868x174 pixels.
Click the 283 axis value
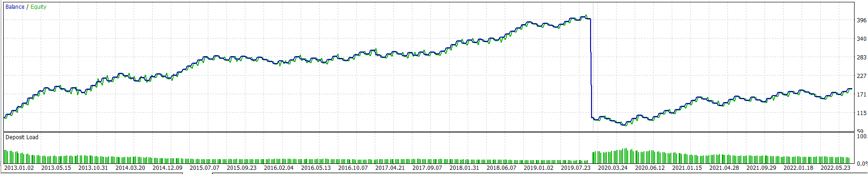(x=862, y=58)
